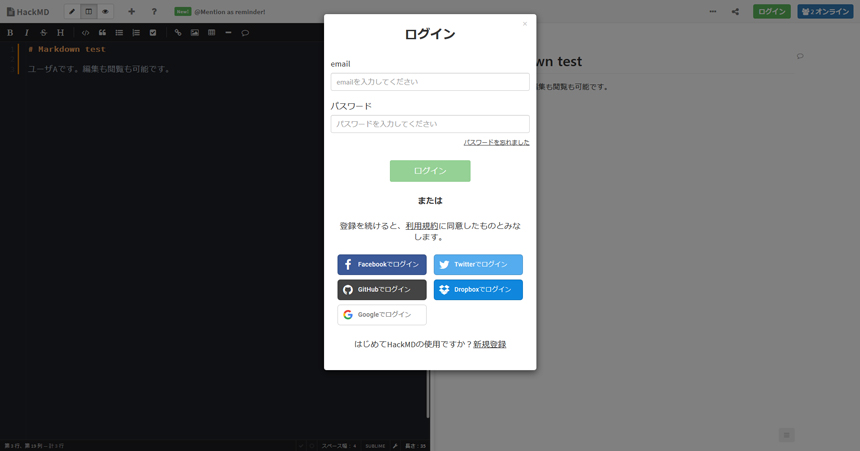Log in with Google button
Viewport: 860px width, 451px height.
382,315
